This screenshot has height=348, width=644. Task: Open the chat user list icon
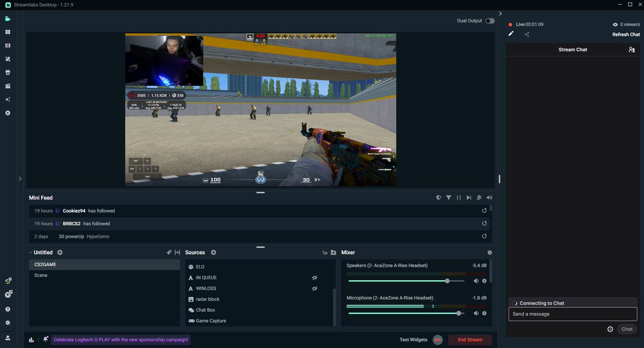coord(632,49)
